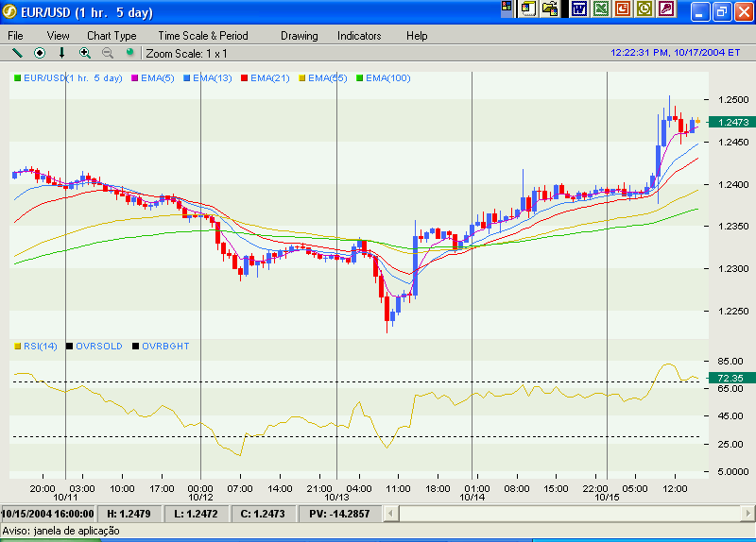The width and height of the screenshot is (756, 542).
Task: Open the Indicators menu
Action: point(359,35)
